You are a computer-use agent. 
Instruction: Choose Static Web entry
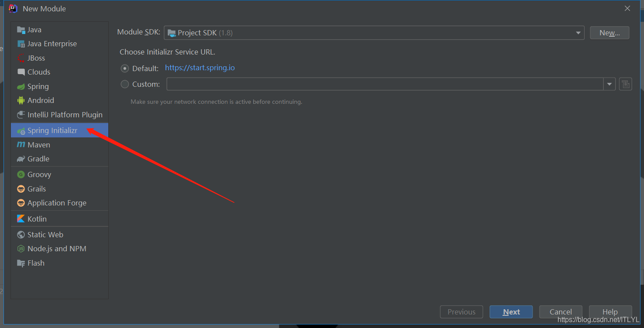coord(59,235)
